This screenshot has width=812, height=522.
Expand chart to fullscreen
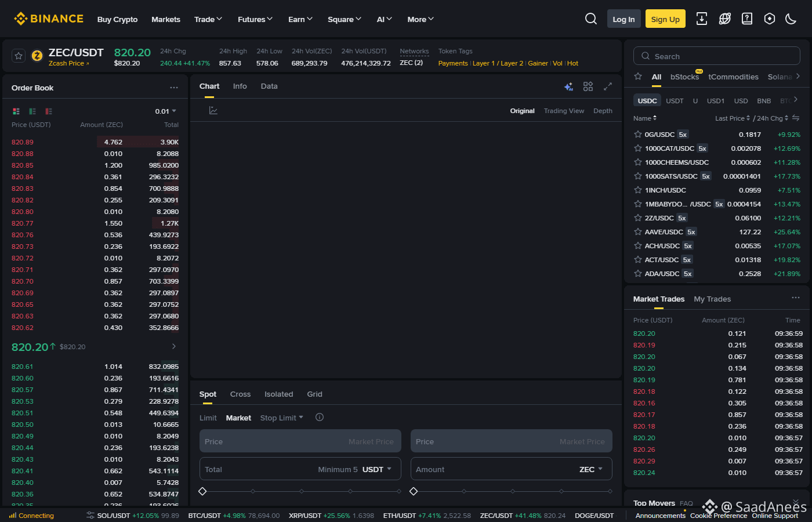[608, 86]
